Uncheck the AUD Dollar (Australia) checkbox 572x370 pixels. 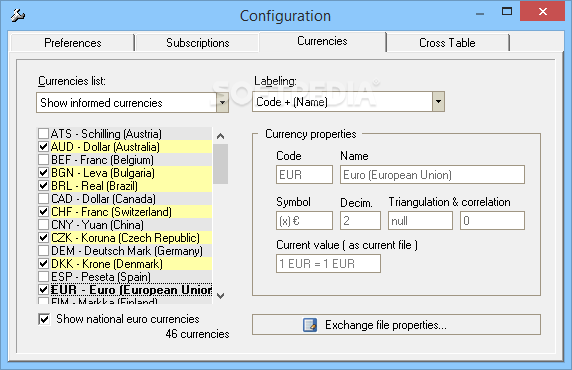(x=43, y=147)
